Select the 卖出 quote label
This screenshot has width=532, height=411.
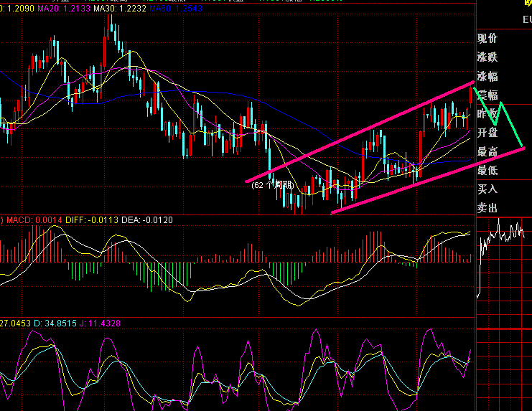487,208
